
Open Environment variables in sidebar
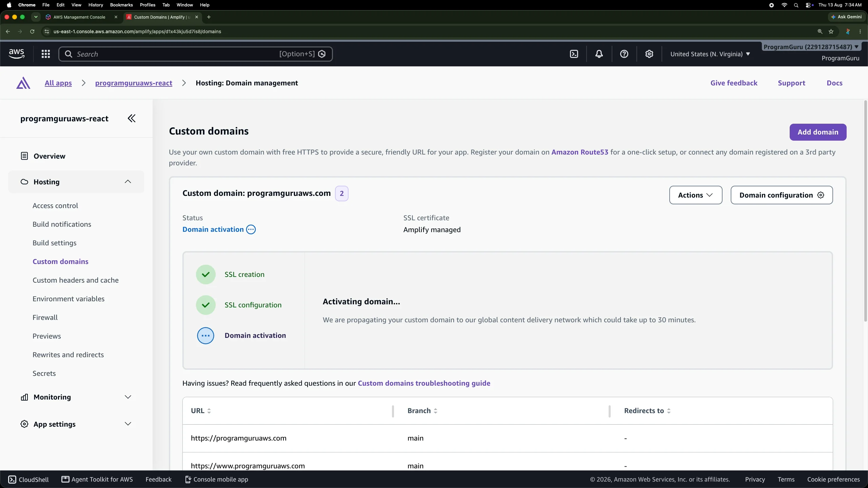pyautogui.click(x=68, y=299)
